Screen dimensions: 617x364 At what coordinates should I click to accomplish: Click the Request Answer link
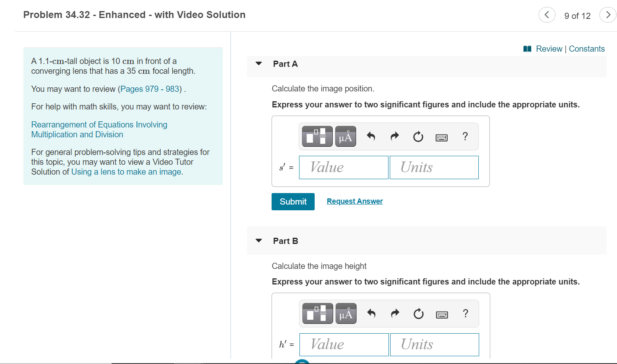pyautogui.click(x=354, y=201)
